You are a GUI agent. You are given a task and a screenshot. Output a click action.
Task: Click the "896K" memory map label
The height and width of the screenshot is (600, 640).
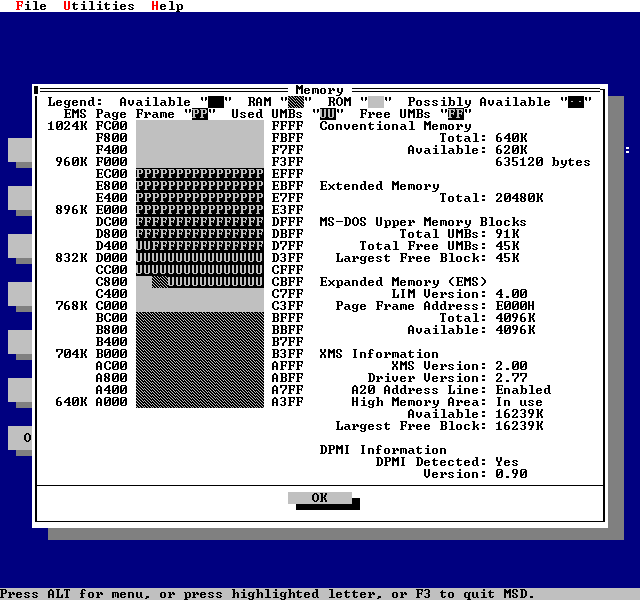tap(71, 210)
